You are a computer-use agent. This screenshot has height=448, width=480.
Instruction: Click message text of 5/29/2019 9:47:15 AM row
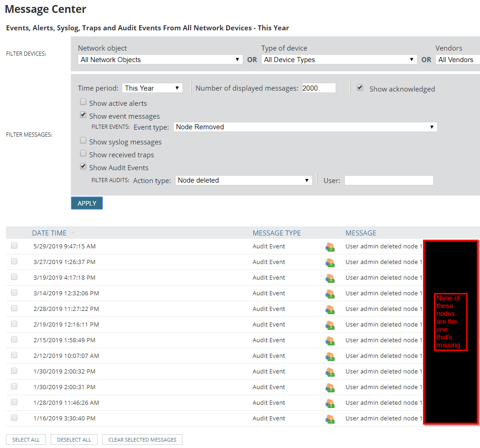384,246
